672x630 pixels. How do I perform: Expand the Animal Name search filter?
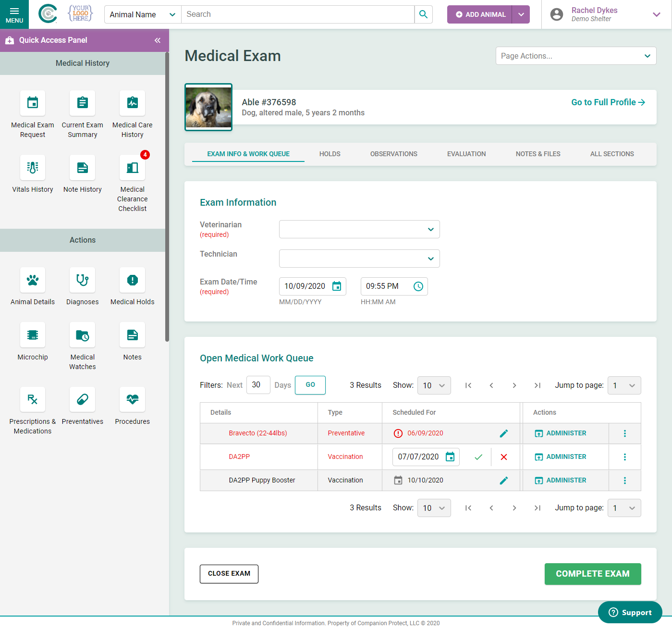[x=143, y=14]
